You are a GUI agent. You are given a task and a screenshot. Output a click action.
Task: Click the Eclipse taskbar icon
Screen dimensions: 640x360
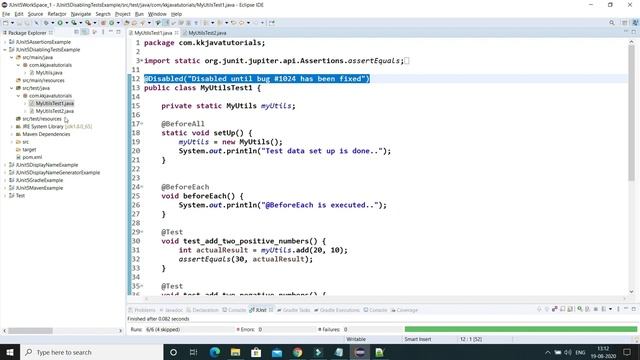tap(360, 352)
